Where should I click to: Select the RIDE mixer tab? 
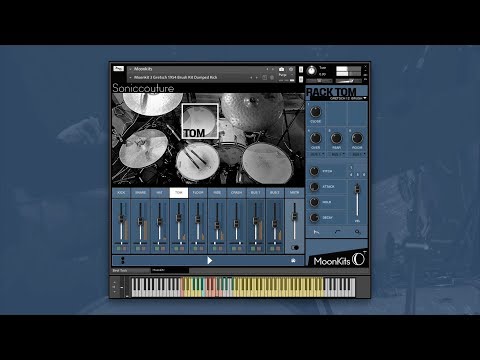(217, 193)
